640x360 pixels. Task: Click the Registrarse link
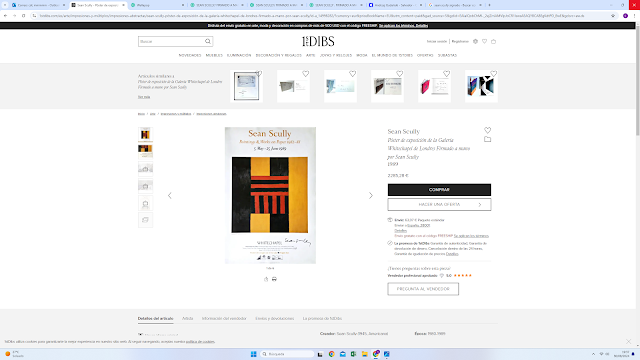coord(460,41)
